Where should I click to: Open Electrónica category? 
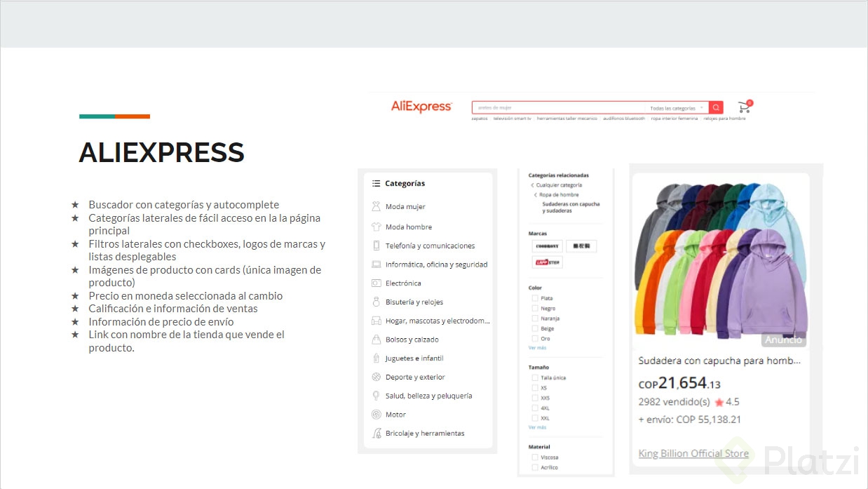pyautogui.click(x=403, y=283)
